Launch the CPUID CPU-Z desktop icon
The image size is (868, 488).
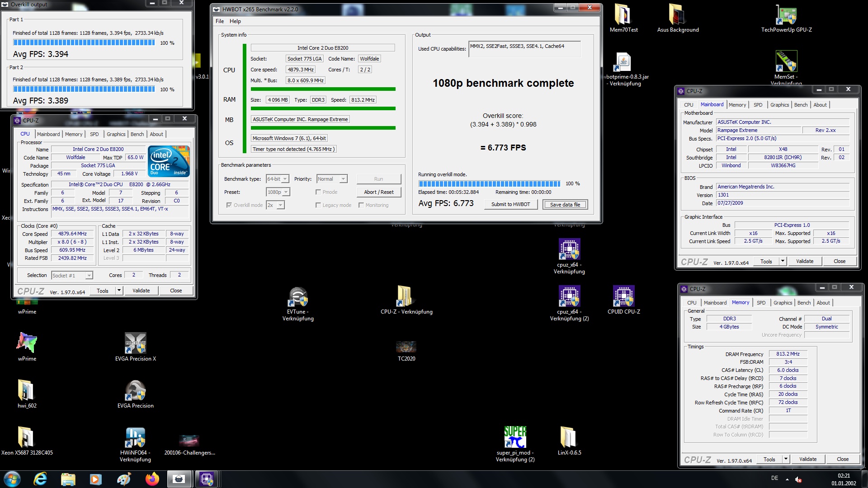click(x=623, y=296)
